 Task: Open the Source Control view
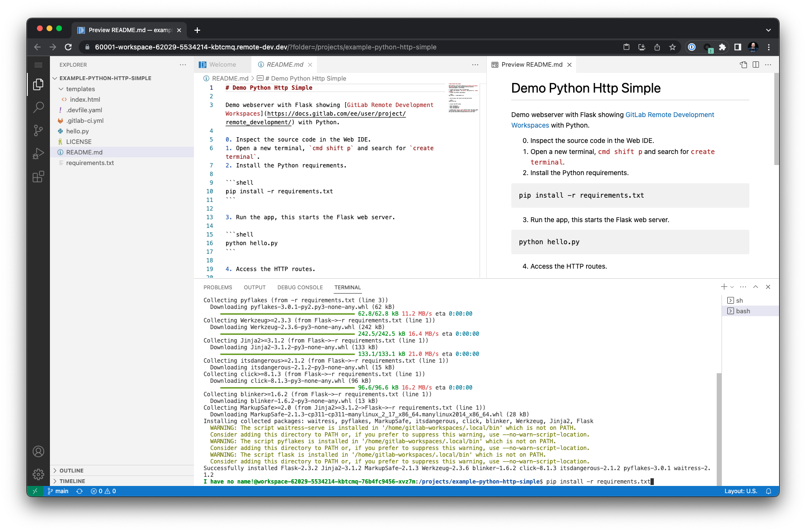pos(38,130)
